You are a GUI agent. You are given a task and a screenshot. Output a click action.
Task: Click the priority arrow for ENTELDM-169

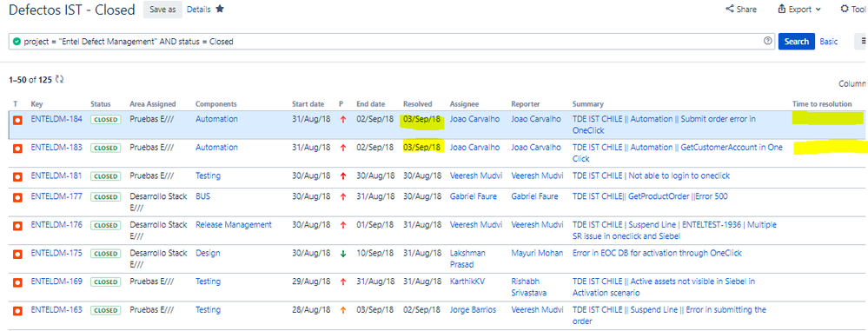point(342,281)
